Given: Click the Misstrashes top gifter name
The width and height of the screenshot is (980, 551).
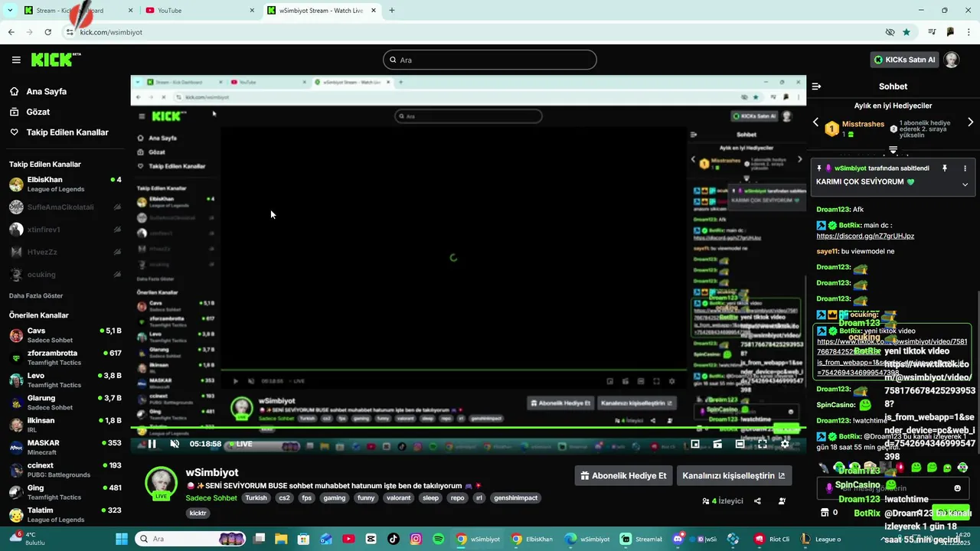Looking at the screenshot, I should tap(863, 124).
